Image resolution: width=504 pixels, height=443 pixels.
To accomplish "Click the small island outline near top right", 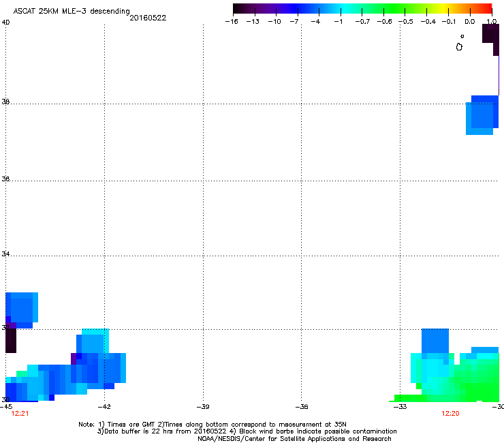I will coord(459,47).
